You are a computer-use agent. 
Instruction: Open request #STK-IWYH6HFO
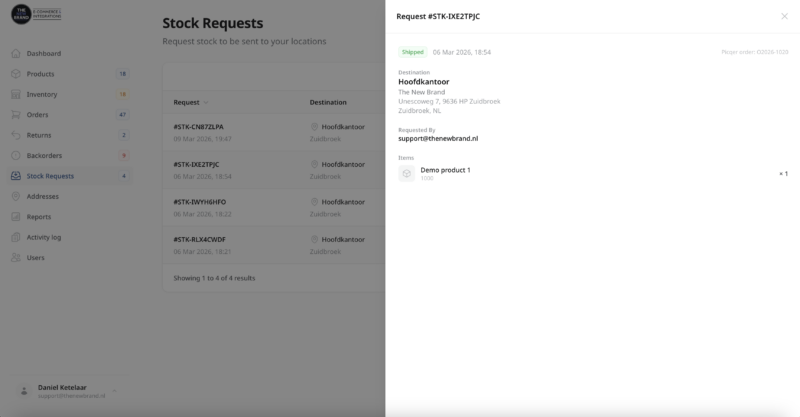(x=199, y=202)
